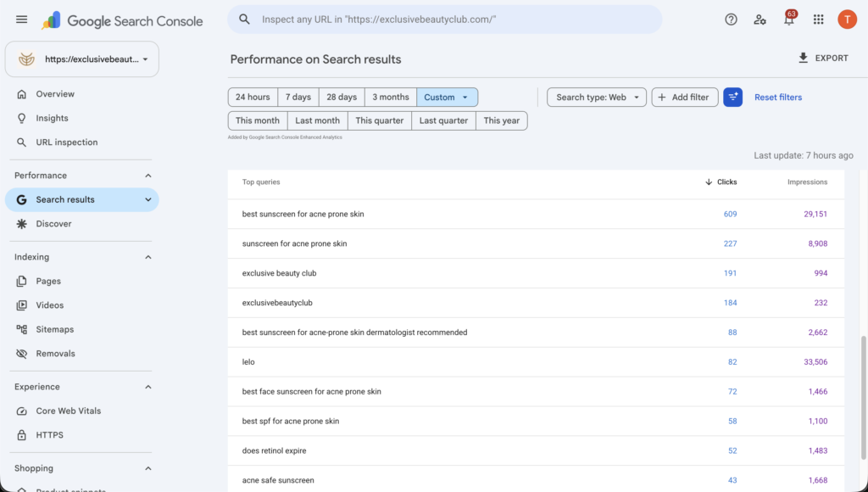The image size is (868, 492).
Task: Click the Pages document icon
Action: [21, 281]
